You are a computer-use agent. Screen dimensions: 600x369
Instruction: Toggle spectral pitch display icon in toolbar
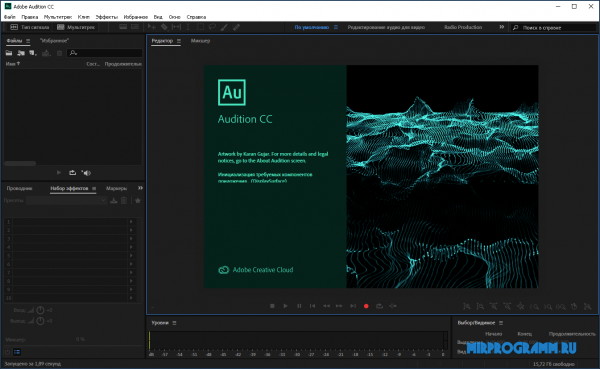pos(135,27)
